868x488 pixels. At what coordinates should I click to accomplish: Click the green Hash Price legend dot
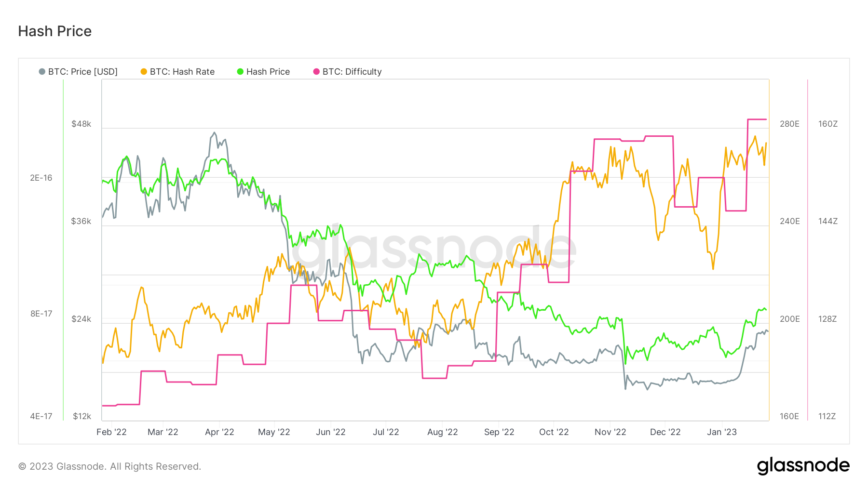click(240, 72)
